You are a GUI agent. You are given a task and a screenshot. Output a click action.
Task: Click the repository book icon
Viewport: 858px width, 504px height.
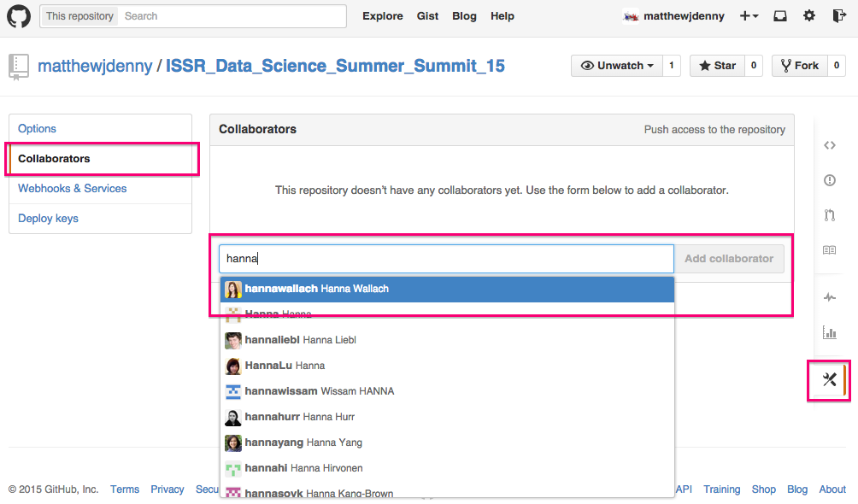(x=18, y=67)
